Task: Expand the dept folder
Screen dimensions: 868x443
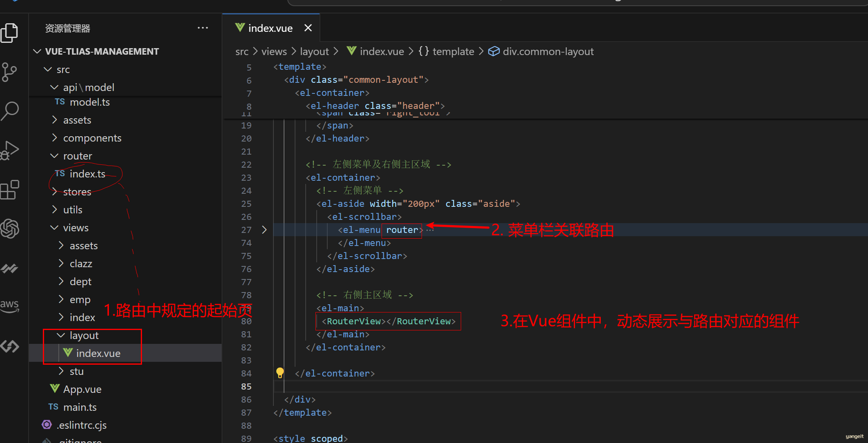Action: [61, 281]
